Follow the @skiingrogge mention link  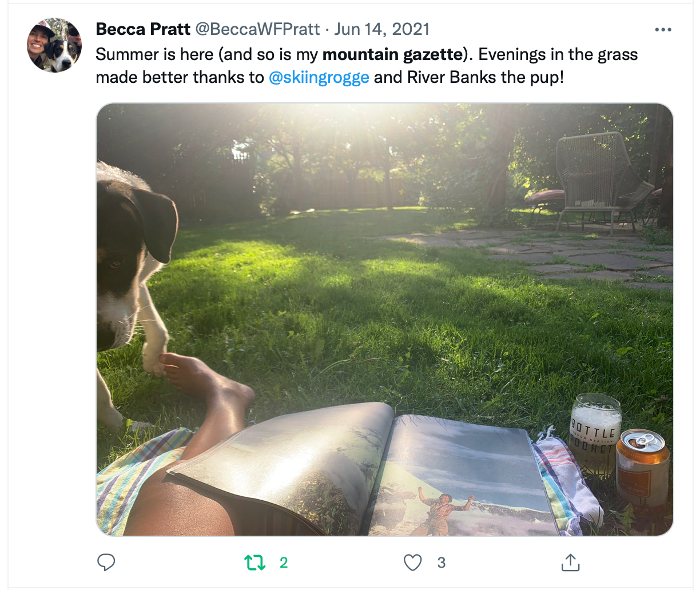click(319, 77)
